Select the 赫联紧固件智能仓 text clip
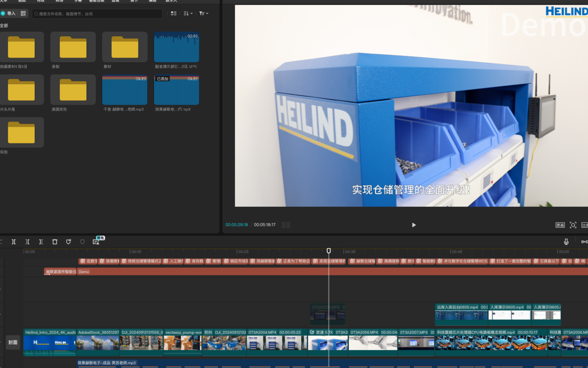The height and width of the screenshot is (368, 588). tap(60, 271)
